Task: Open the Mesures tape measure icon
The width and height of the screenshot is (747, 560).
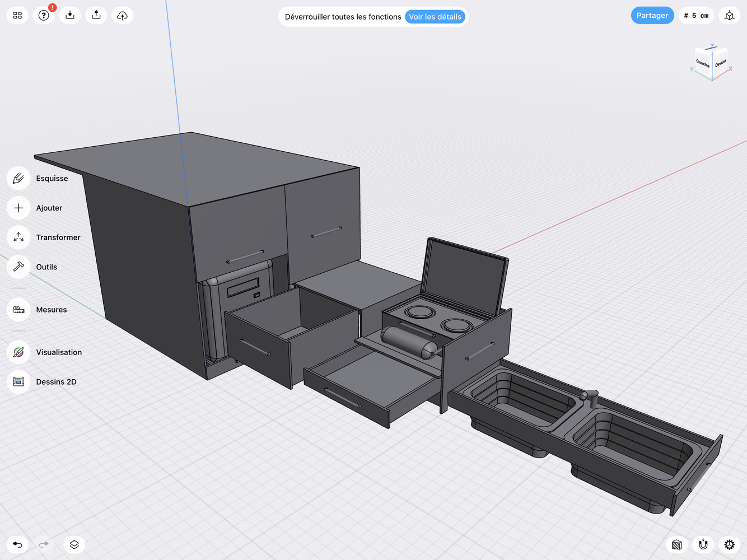Action: [18, 310]
